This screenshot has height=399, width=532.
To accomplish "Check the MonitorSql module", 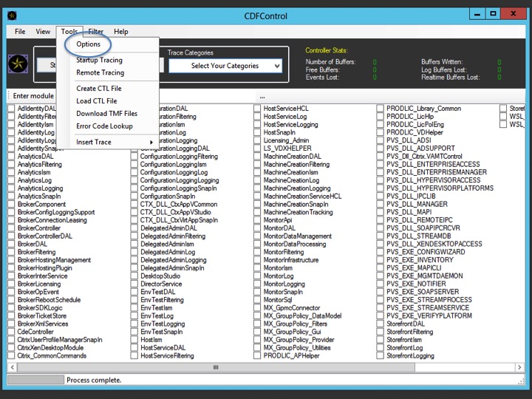I will (258, 300).
